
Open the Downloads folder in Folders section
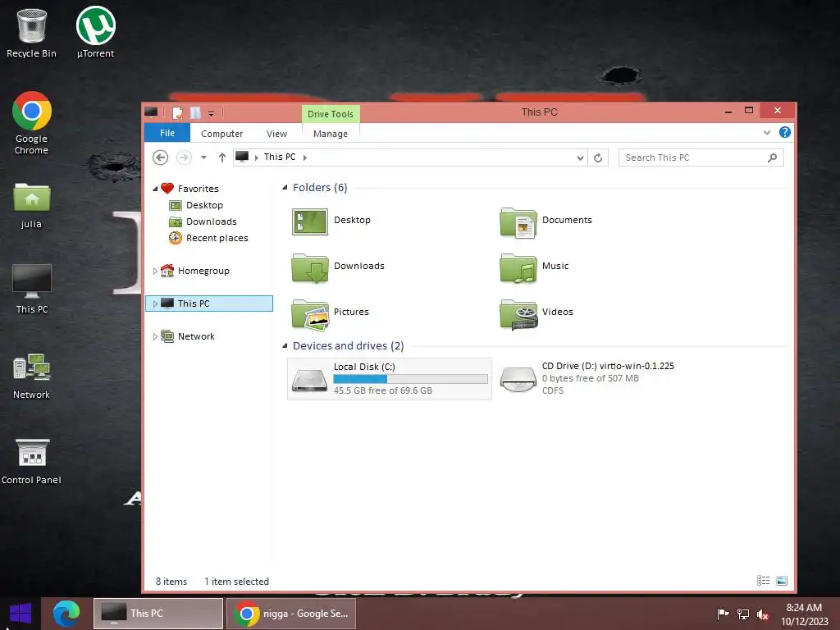coord(338,267)
